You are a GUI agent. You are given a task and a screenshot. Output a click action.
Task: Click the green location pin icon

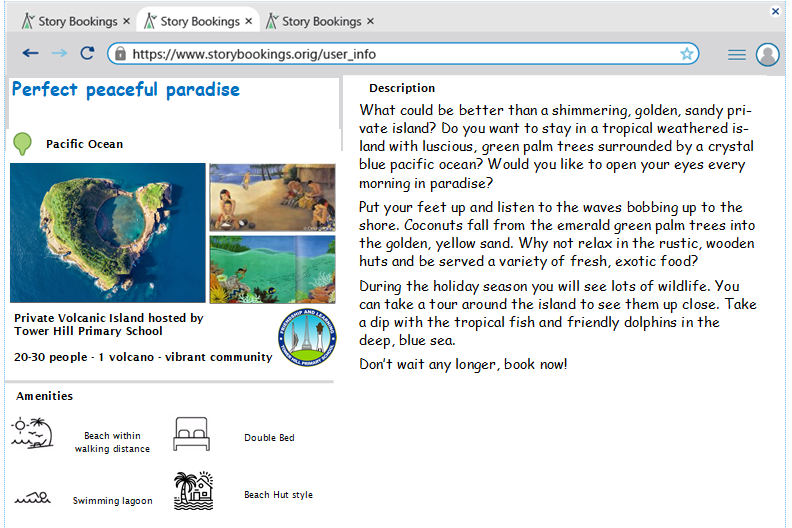(22, 143)
